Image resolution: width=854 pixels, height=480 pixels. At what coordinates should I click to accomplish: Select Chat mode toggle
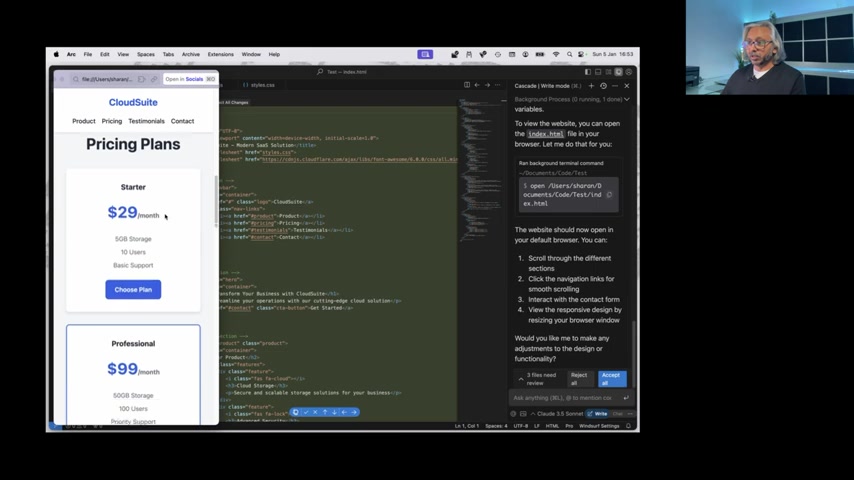[x=618, y=414]
